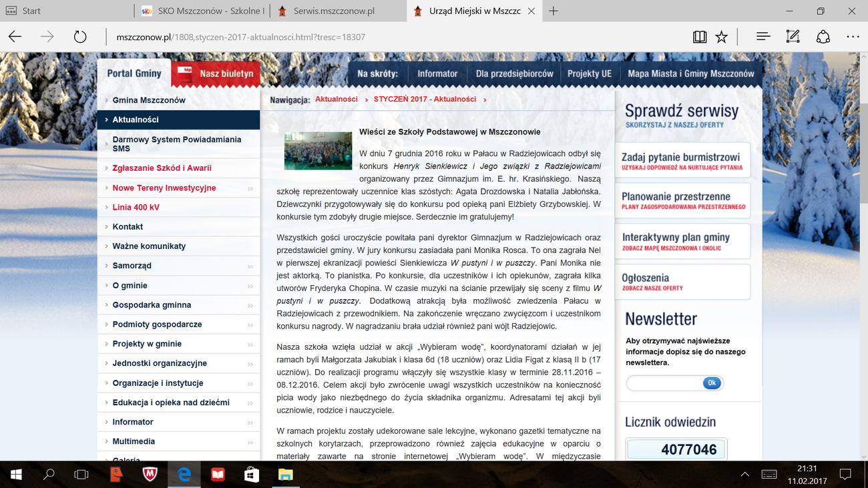Open File Explorer from taskbar
This screenshot has width=868, height=488.
pos(285,475)
